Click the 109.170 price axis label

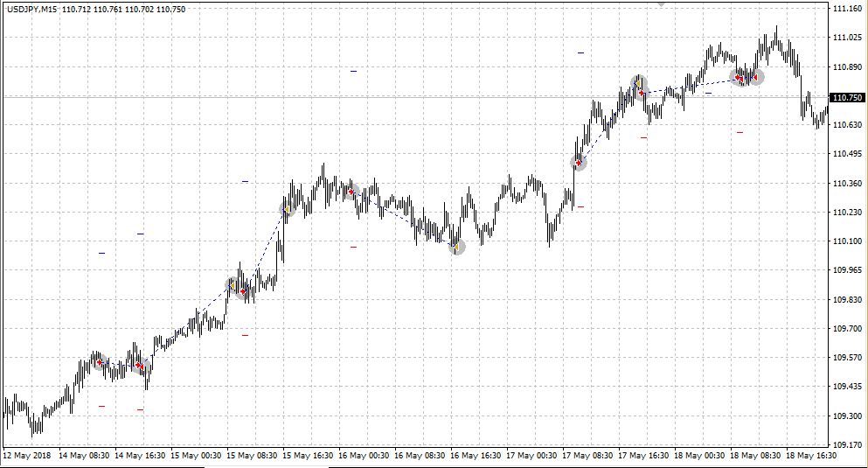[847, 444]
